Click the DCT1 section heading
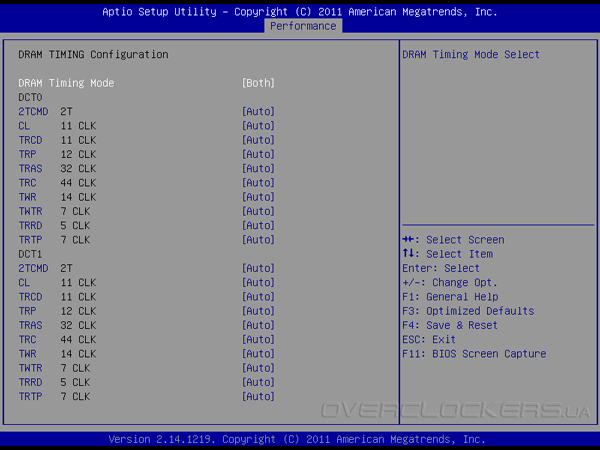This screenshot has height=450, width=600. coord(30,254)
